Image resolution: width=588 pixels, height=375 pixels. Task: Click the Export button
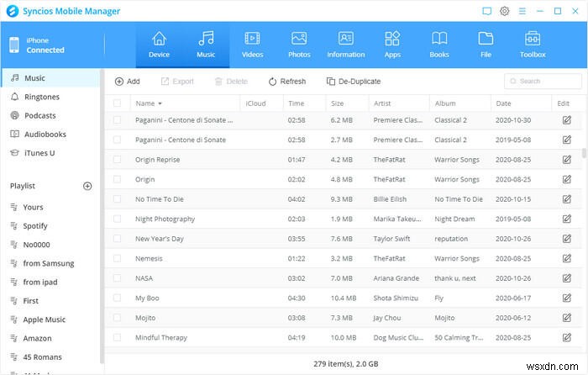pyautogui.click(x=177, y=82)
